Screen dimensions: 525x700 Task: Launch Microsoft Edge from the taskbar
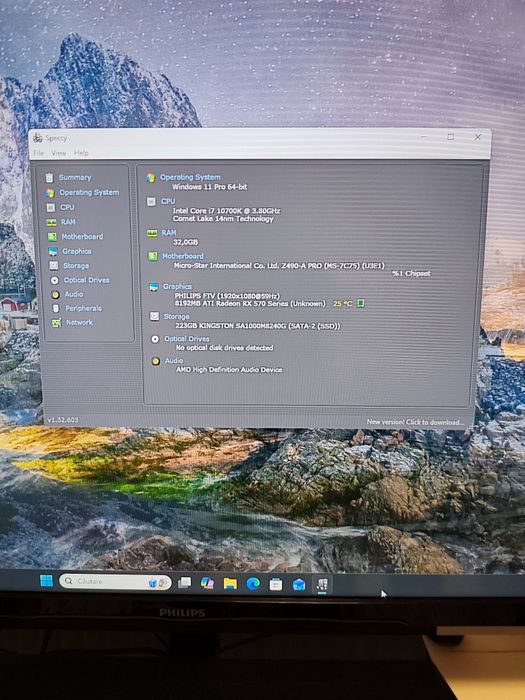(x=253, y=584)
